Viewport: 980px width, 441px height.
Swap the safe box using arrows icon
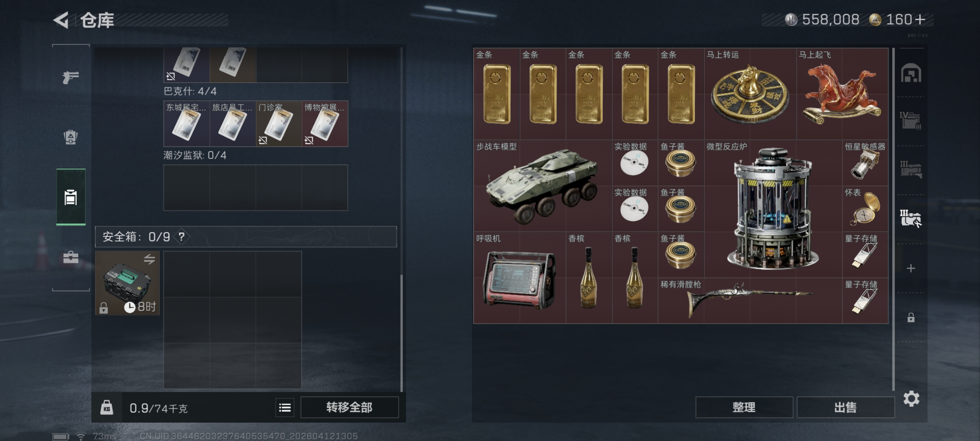(x=149, y=259)
